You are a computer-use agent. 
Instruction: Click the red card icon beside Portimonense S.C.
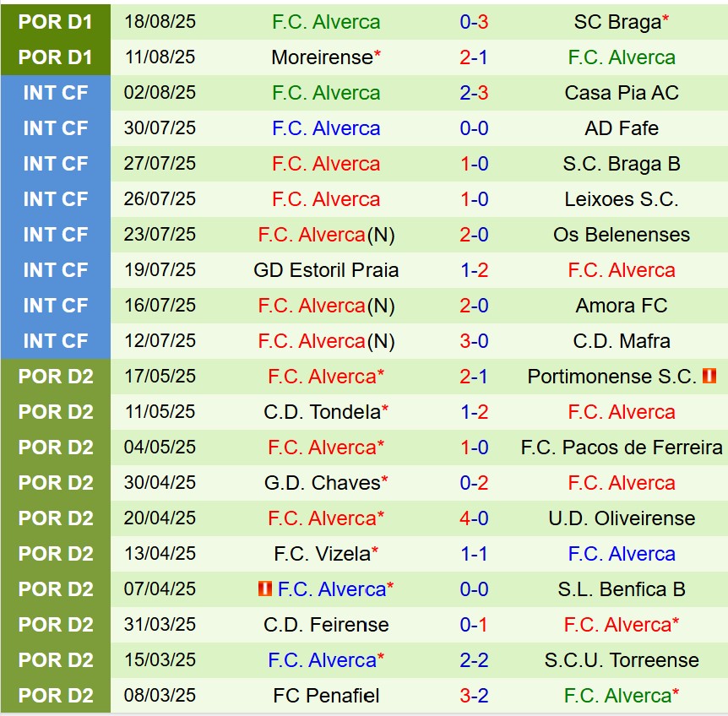click(x=709, y=376)
